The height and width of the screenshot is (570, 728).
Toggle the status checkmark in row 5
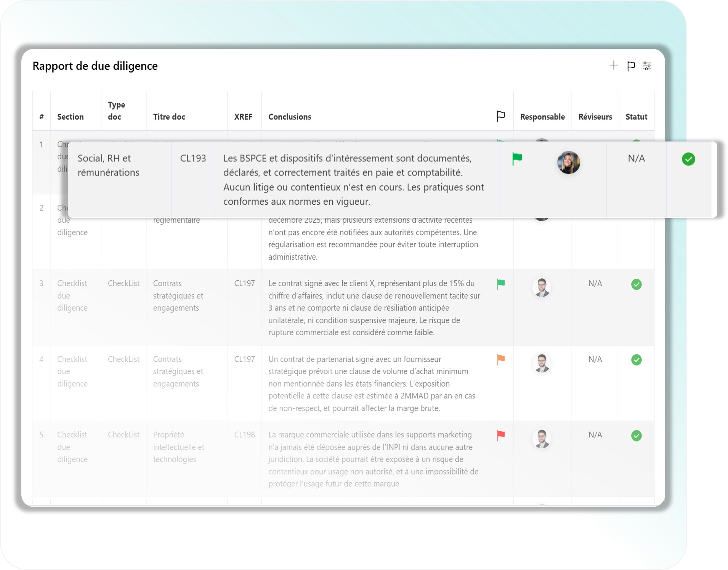[x=636, y=435]
